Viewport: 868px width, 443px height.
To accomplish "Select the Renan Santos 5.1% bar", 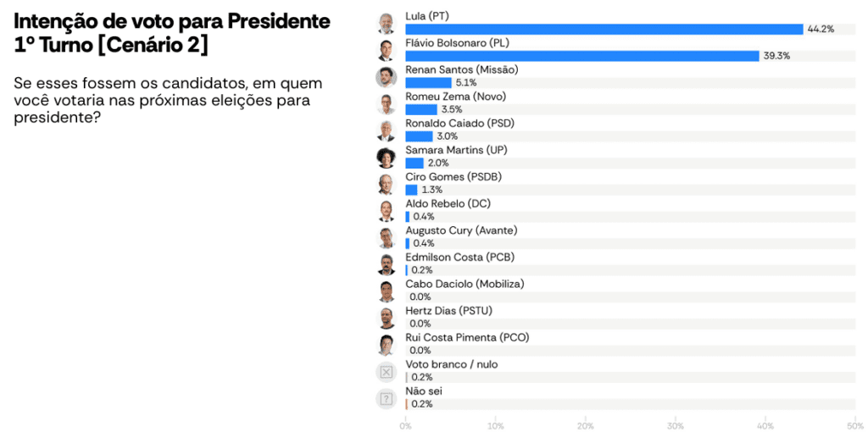I will pyautogui.click(x=428, y=83).
